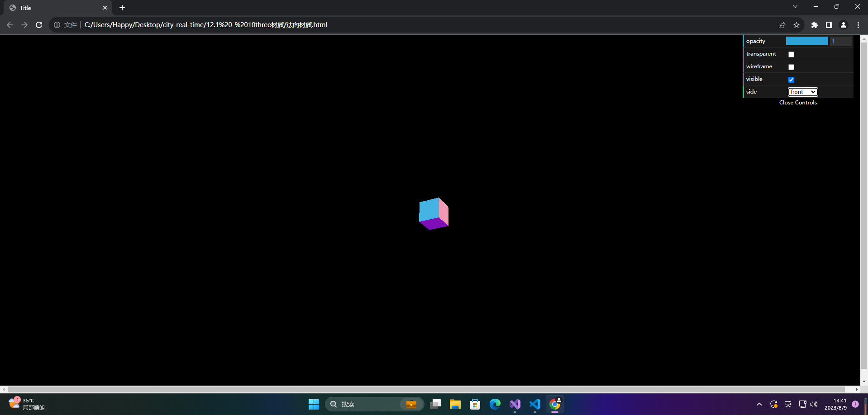Click the sync icon in system tray
The image size is (868, 415).
(774, 404)
